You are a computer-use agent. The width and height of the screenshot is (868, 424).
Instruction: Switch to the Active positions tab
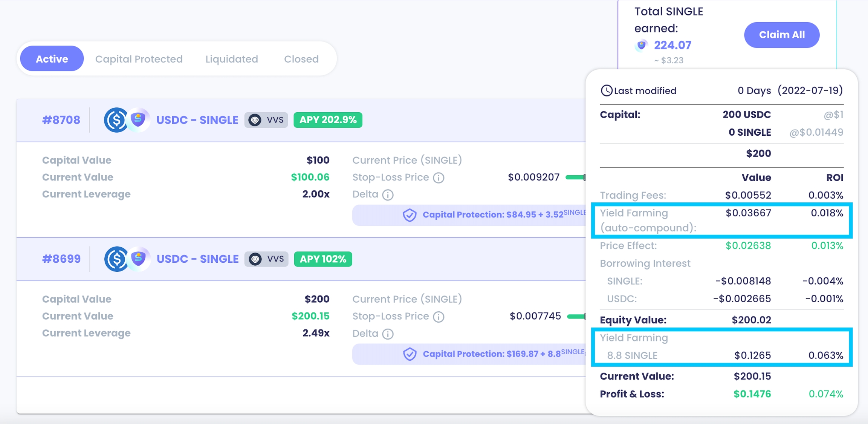(x=52, y=59)
